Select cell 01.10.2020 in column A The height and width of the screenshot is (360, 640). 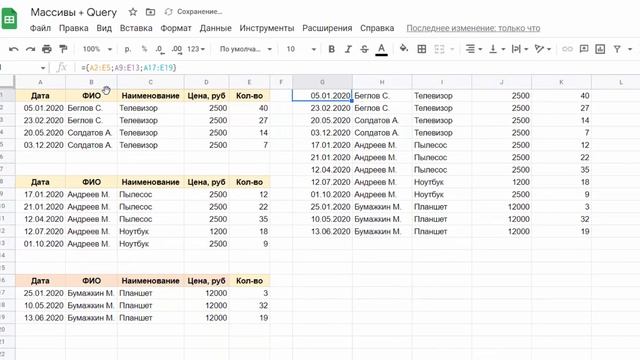[x=40, y=244]
